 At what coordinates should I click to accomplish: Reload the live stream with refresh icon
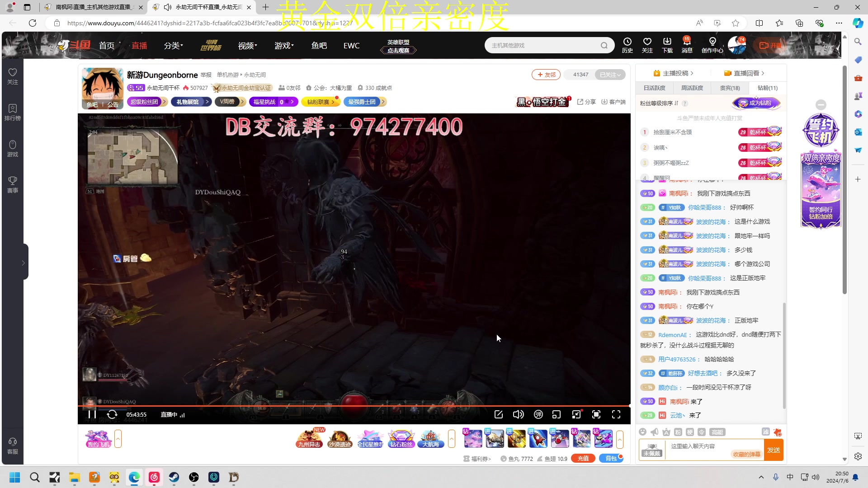coord(112,414)
